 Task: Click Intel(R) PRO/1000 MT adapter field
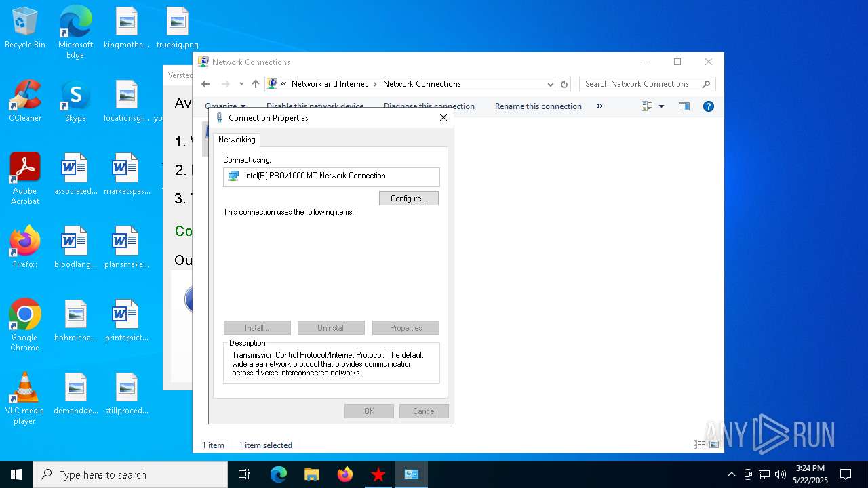click(x=332, y=176)
